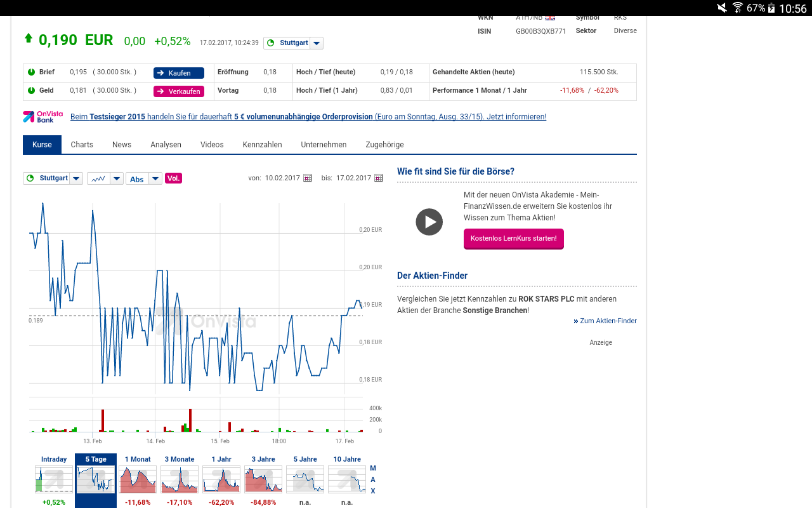Tap the muted sound status icon
The image size is (812, 508).
(722, 8)
